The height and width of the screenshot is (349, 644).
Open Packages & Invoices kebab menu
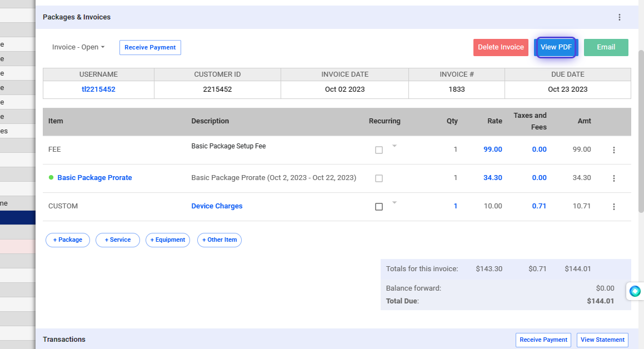[620, 17]
